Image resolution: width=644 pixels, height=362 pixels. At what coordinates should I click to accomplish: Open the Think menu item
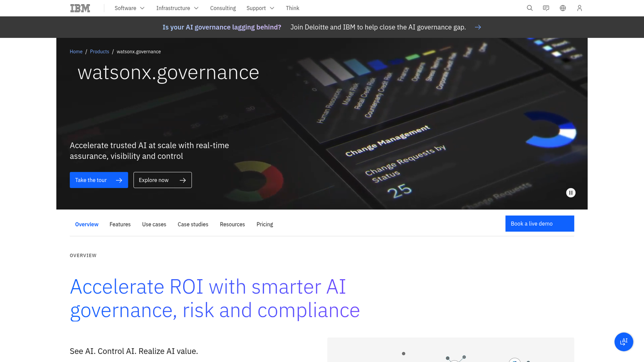(x=293, y=8)
